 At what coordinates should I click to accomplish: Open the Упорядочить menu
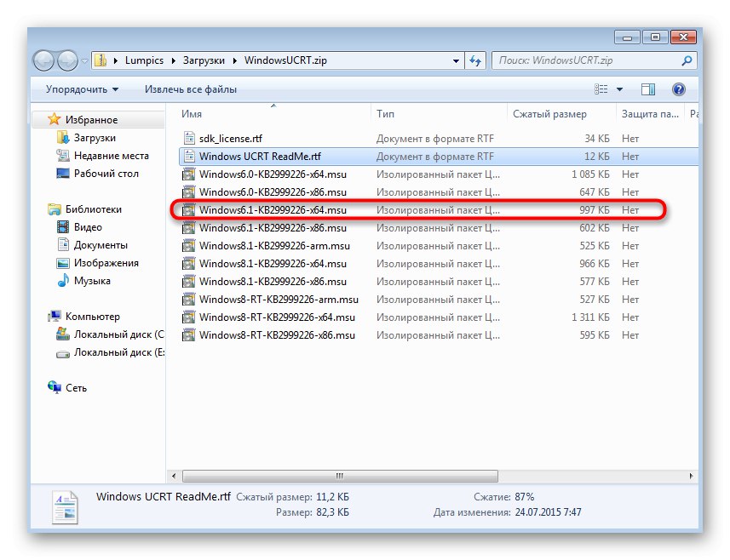(x=82, y=89)
